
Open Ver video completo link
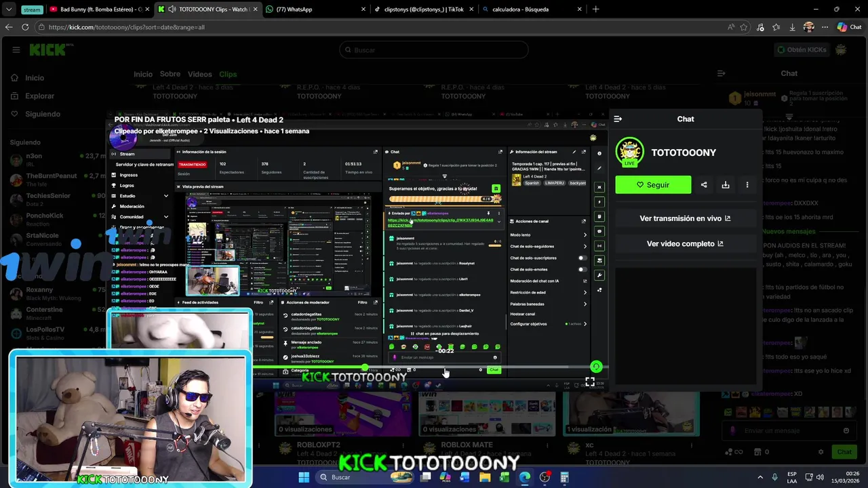point(685,243)
